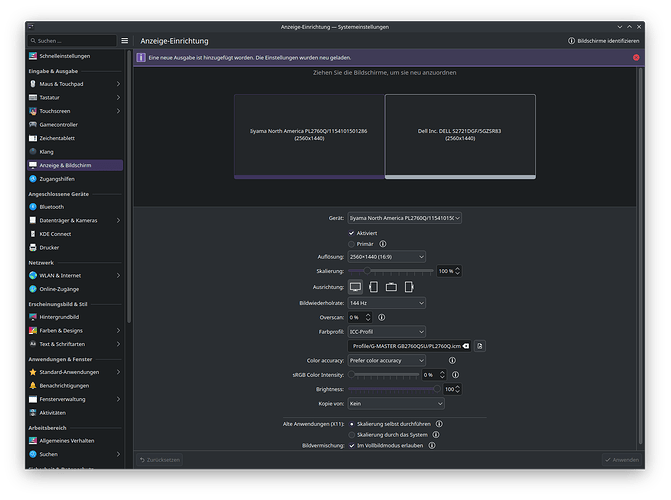Click the Hintergrundbild icon in sidebar
Image resolution: width=671 pixels, height=500 pixels.
33,317
